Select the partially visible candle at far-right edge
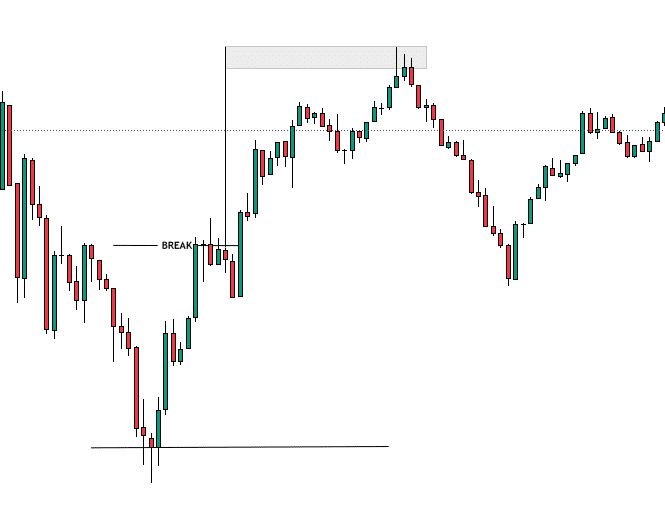This screenshot has width=665, height=508. click(663, 116)
